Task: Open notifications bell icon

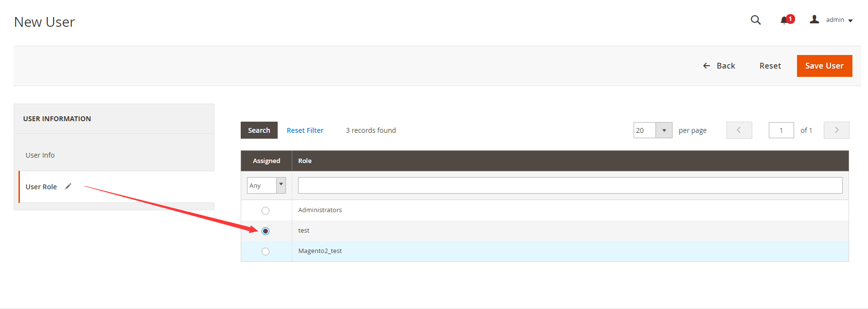Action: [784, 20]
